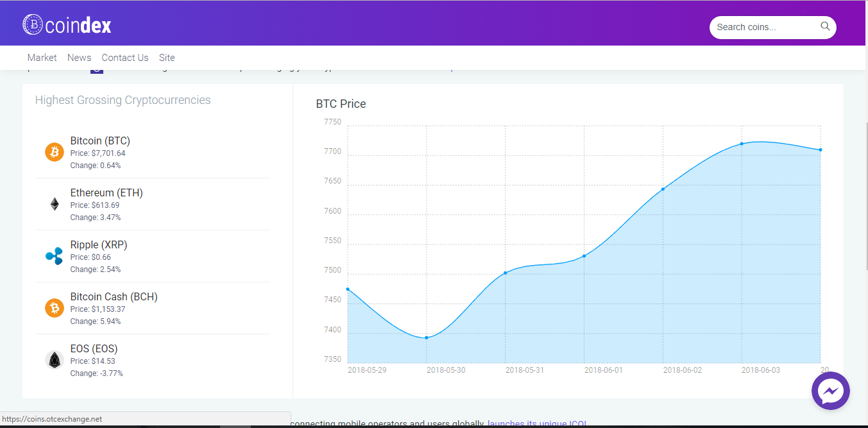Click Ethereum change 3.47%
The height and width of the screenshot is (428, 868).
(96, 218)
